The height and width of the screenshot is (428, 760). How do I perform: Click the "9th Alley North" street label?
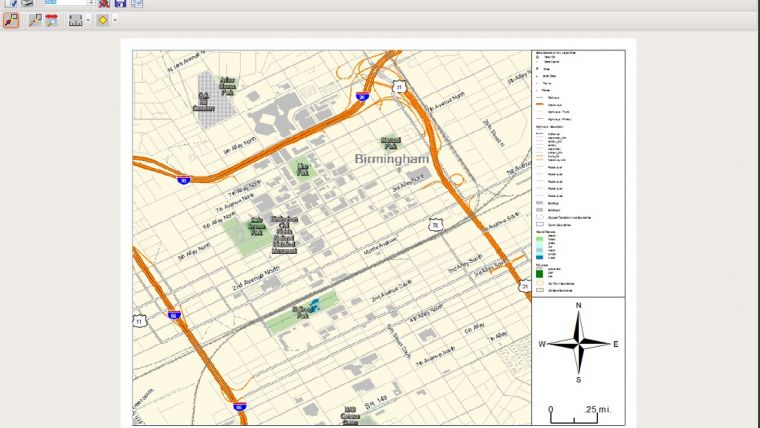pos(239,146)
